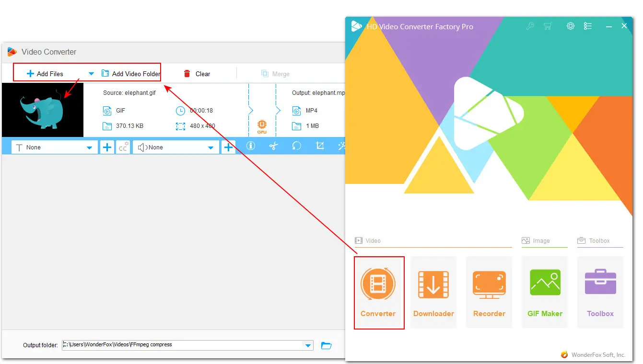Screen dimensions: 643x364
Task: Click the 'Image' section label in launcher
Action: pos(541,241)
